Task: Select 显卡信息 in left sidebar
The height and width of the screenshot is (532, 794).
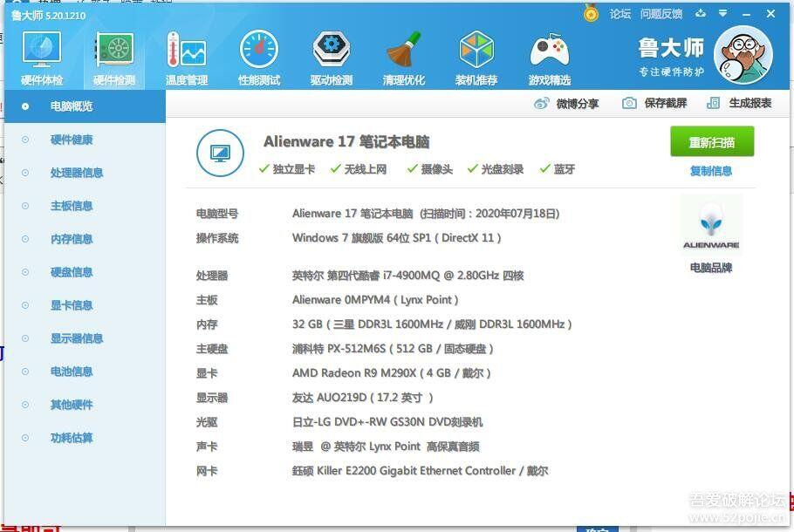Action: coord(72,305)
